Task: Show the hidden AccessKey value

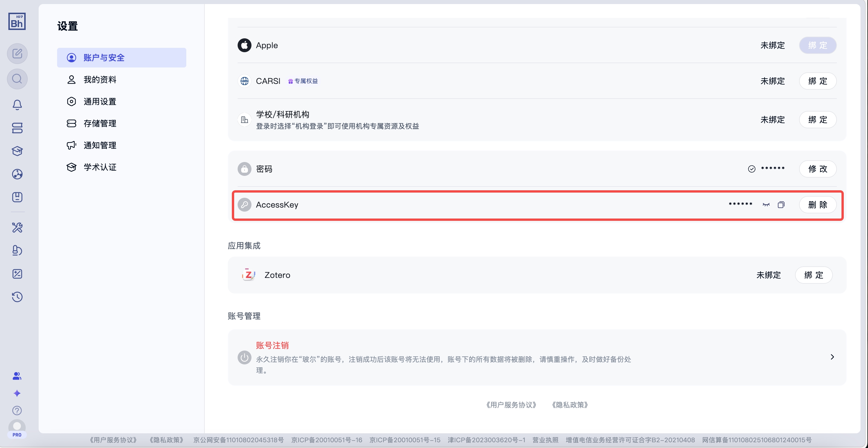Action: (766, 204)
